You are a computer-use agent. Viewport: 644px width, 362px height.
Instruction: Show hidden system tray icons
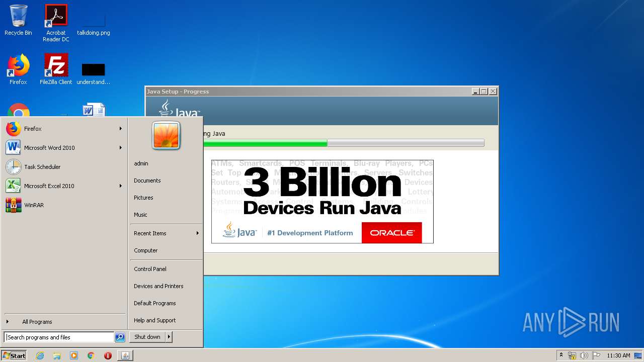pos(561,355)
